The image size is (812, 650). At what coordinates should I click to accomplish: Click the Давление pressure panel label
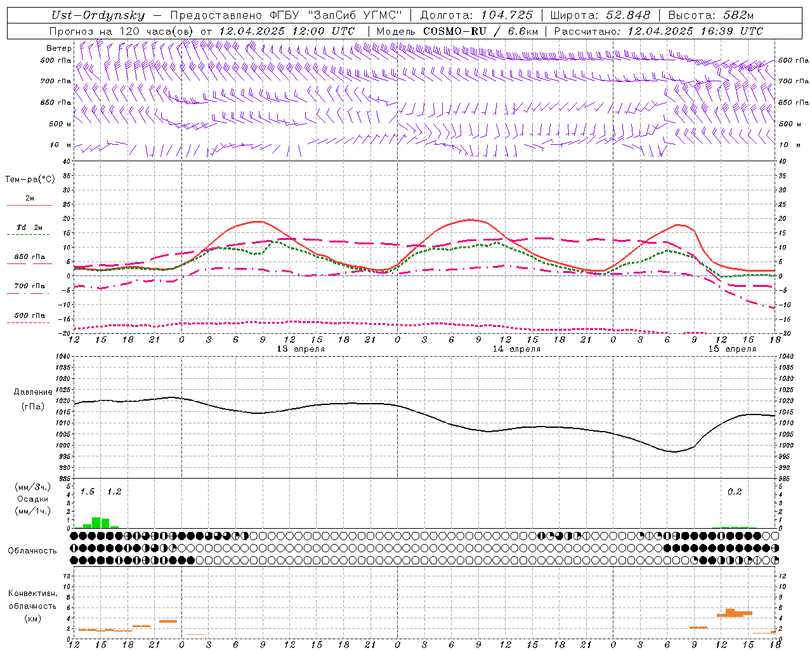click(x=33, y=392)
